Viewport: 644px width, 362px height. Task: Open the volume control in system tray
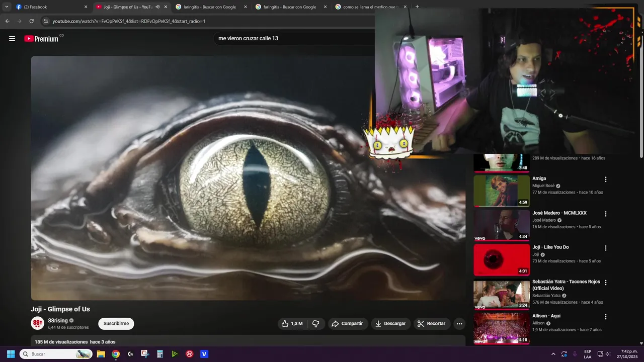click(608, 354)
